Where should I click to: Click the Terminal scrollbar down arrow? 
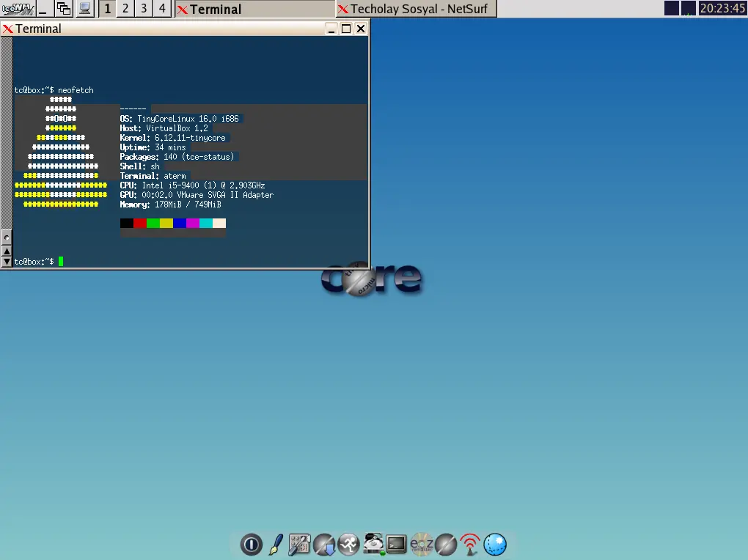pyautogui.click(x=7, y=262)
